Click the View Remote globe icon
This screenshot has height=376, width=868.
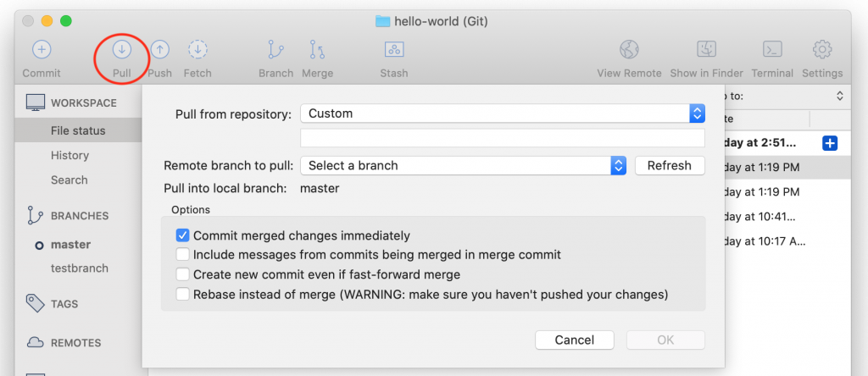(x=629, y=50)
